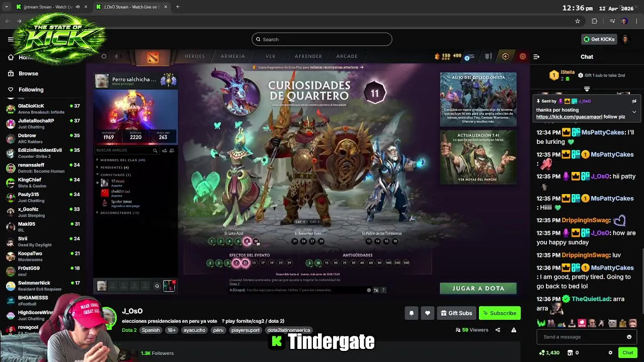Click the Dota chat help question icon
The height and width of the screenshot is (362, 644).
coord(383,290)
